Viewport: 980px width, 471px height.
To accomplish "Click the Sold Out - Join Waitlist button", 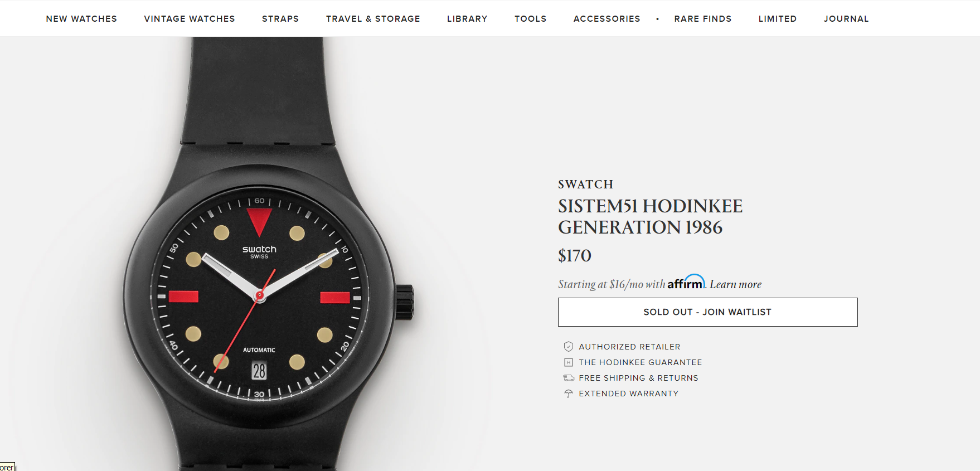I will [x=707, y=312].
